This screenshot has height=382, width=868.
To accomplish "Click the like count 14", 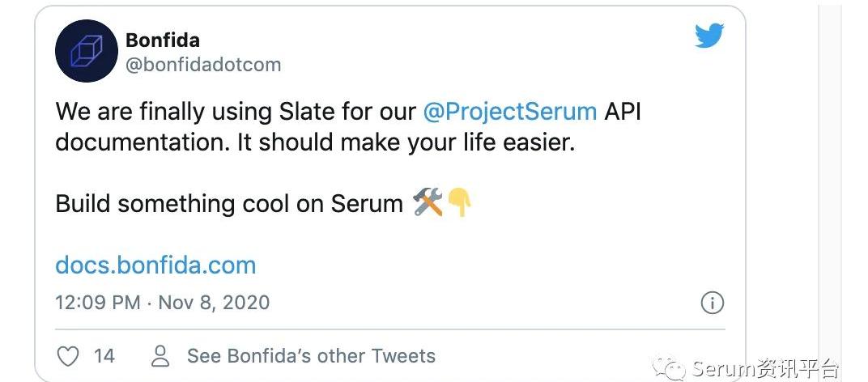I will [104, 356].
